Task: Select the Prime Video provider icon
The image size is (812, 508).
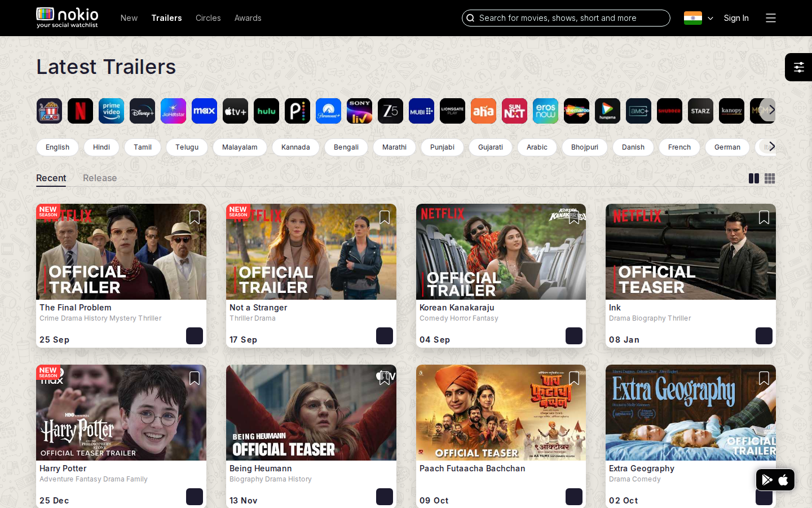Action: click(111, 111)
